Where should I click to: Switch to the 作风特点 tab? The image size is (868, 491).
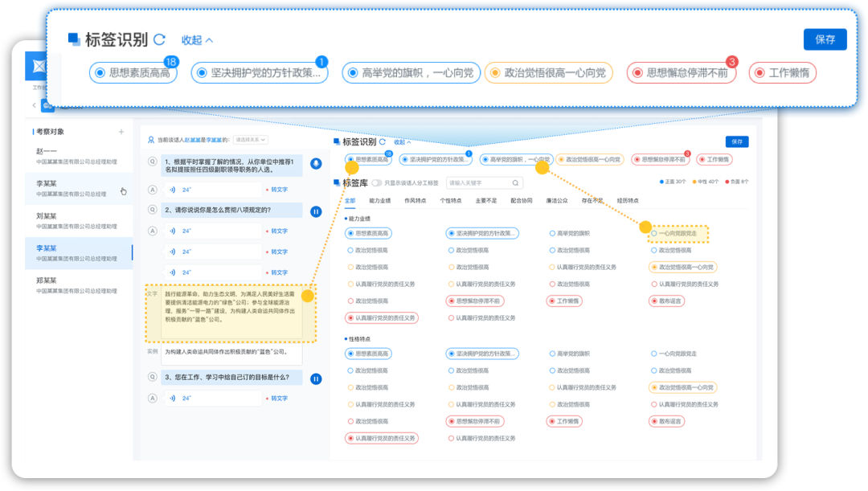(x=415, y=200)
